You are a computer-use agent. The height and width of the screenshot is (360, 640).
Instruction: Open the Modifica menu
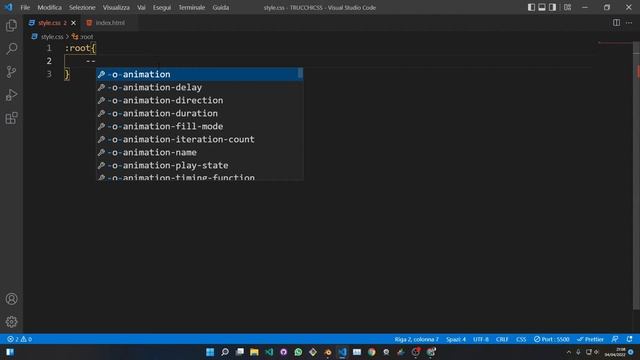pyautogui.click(x=49, y=7)
